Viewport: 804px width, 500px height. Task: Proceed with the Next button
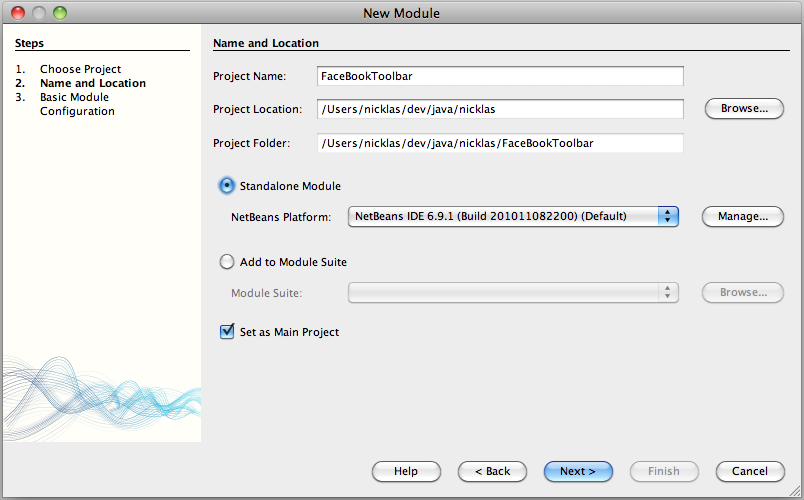coord(578,471)
